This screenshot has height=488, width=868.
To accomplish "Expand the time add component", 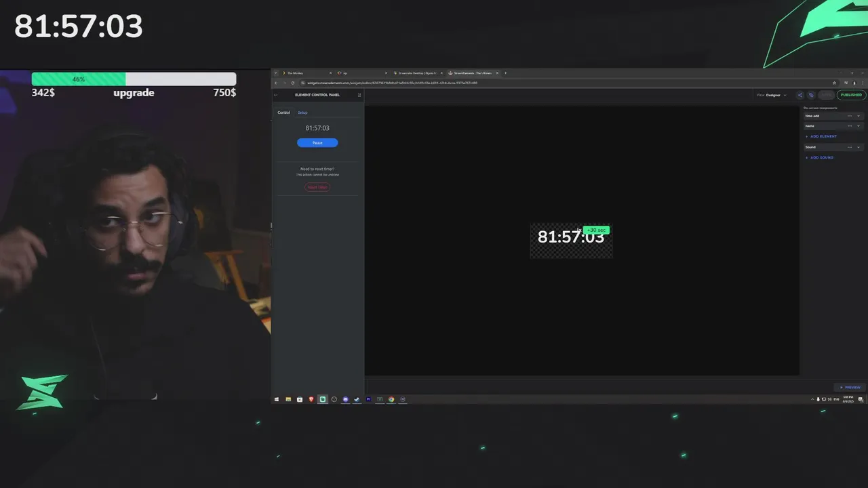I will (859, 116).
